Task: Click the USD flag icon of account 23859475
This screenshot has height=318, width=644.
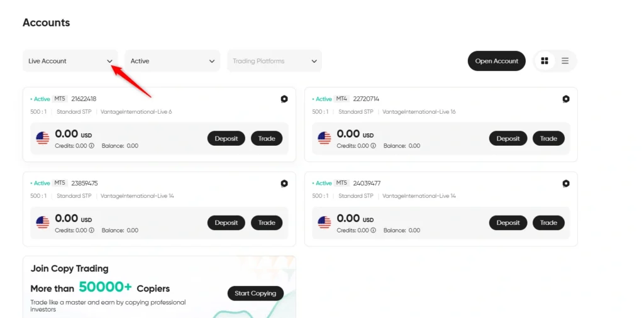Action: 43,223
